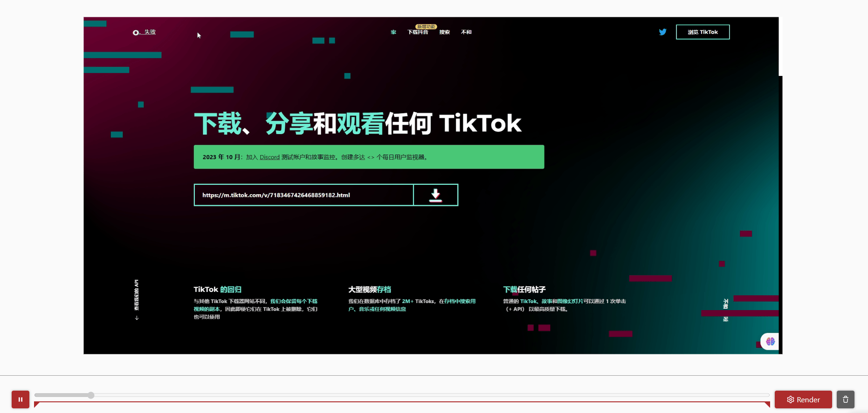Image resolution: width=868 pixels, height=413 pixels.
Task: Follow the Discord link in the green banner
Action: [269, 157]
